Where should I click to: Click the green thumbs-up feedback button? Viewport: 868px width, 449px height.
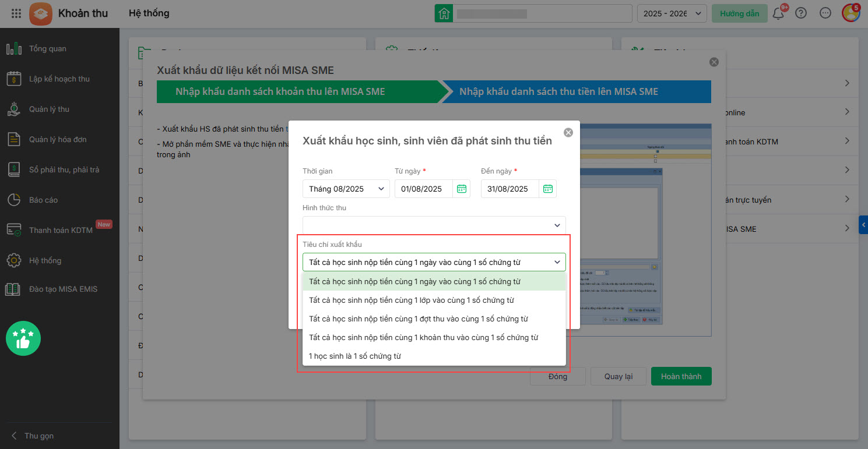23,338
